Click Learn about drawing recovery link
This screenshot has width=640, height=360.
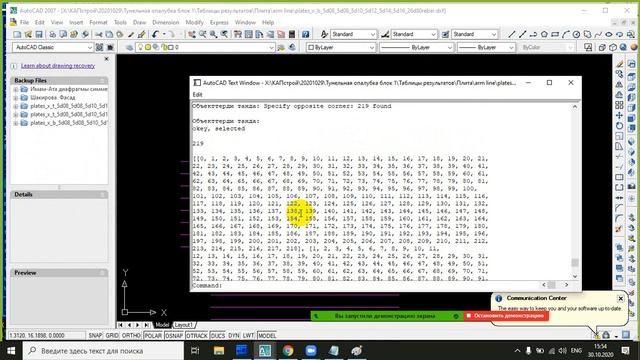(x=58, y=66)
